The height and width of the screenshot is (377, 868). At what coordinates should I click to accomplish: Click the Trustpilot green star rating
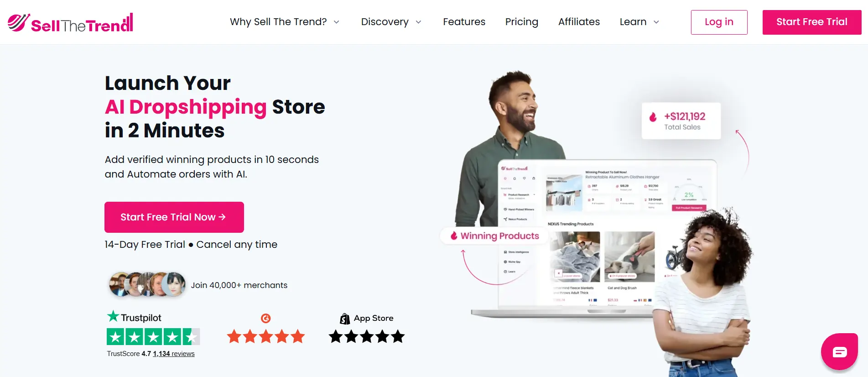[x=153, y=337]
